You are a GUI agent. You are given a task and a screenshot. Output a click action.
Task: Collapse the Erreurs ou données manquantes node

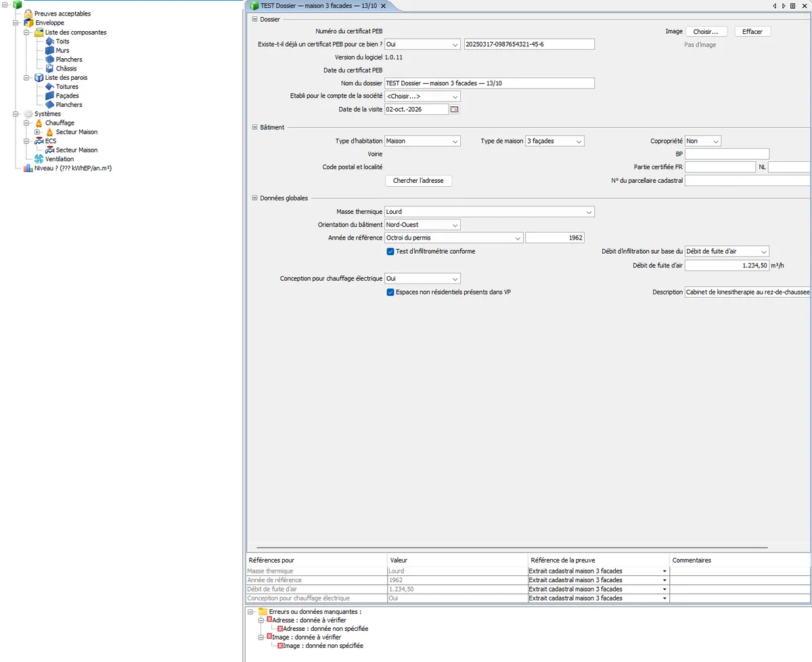click(x=251, y=612)
